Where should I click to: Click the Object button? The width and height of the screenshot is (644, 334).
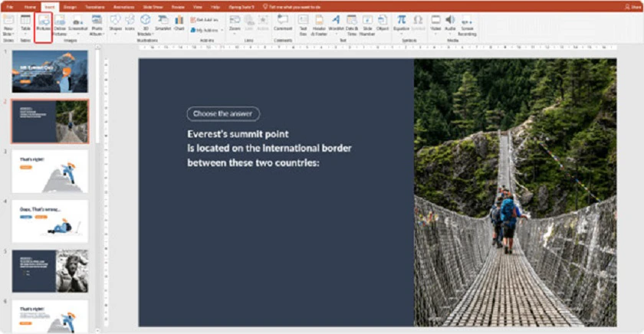tap(383, 24)
